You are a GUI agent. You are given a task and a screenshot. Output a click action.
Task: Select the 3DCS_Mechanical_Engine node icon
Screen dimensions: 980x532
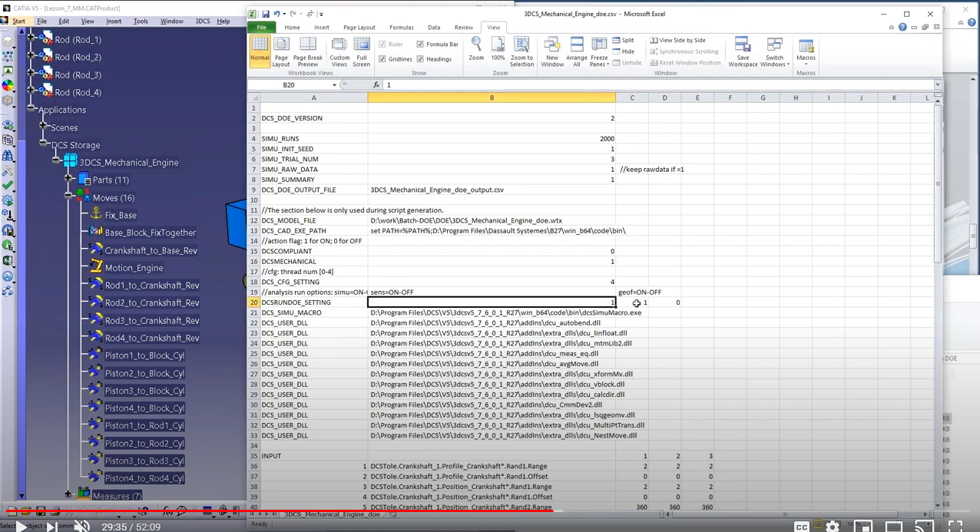(x=70, y=162)
